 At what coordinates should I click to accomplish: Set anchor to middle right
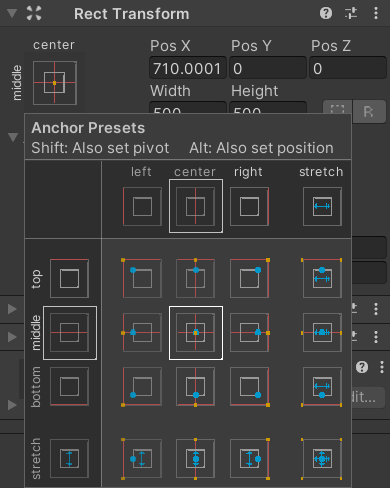coord(249,333)
